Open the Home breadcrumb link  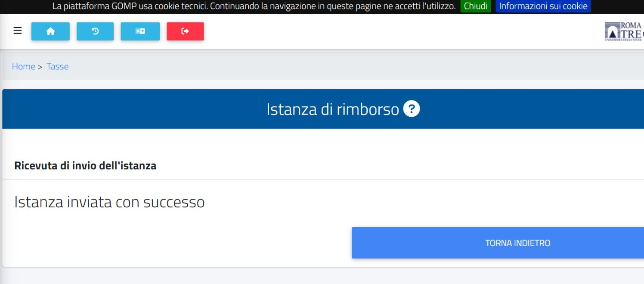click(x=24, y=66)
